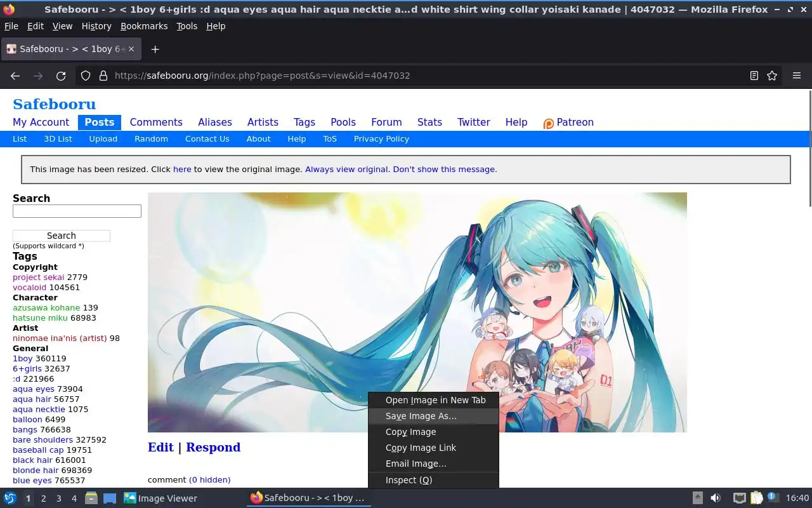
Task: Open the baseball cap tag
Action: point(38,450)
